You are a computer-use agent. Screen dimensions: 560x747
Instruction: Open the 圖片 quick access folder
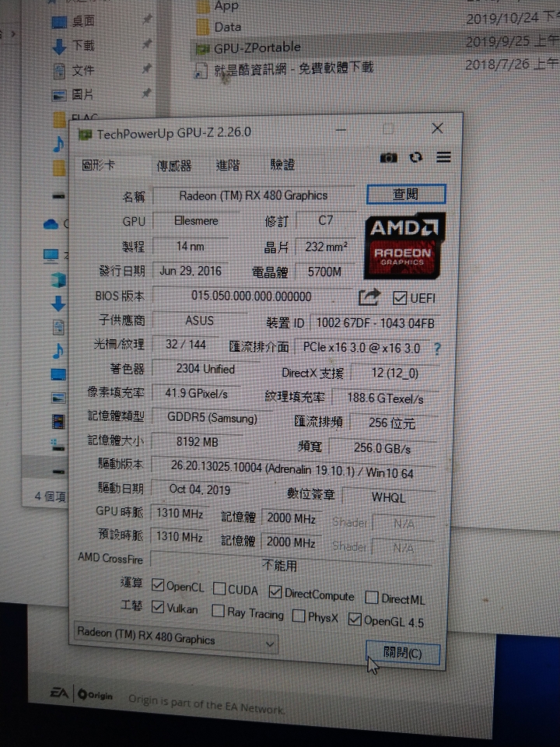(x=74, y=94)
